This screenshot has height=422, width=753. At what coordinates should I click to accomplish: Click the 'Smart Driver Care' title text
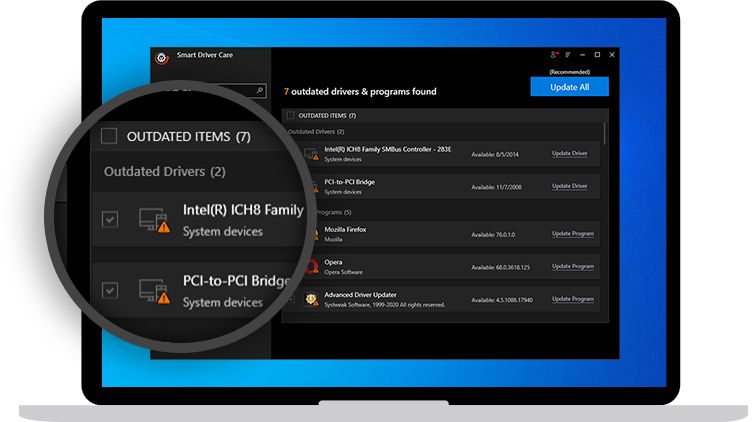point(205,55)
